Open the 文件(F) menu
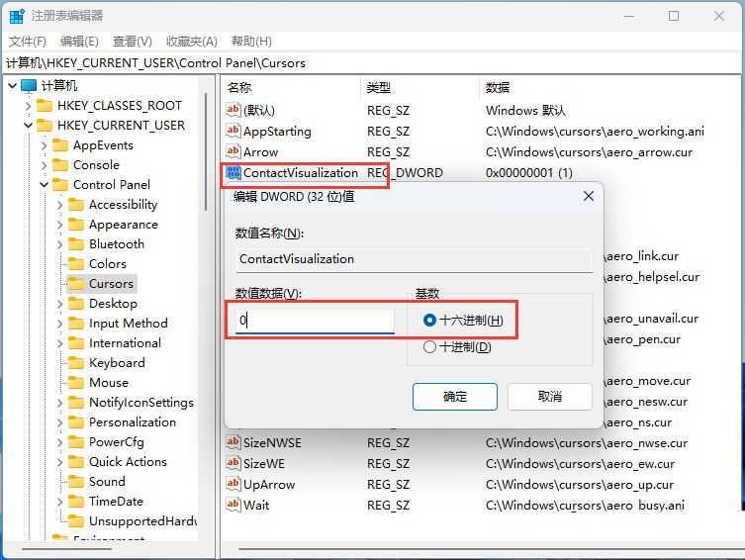Screen dimensions: 745x560 click(x=28, y=42)
